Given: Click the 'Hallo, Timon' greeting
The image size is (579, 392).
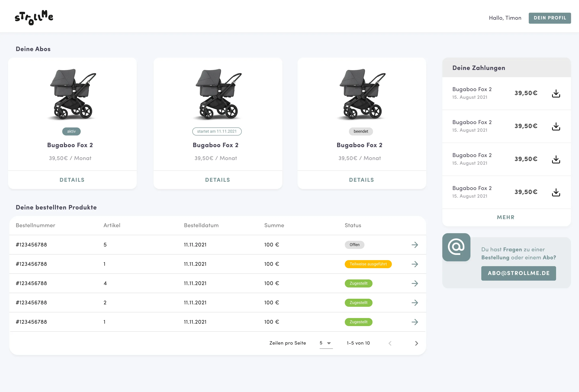Looking at the screenshot, I should (x=505, y=18).
